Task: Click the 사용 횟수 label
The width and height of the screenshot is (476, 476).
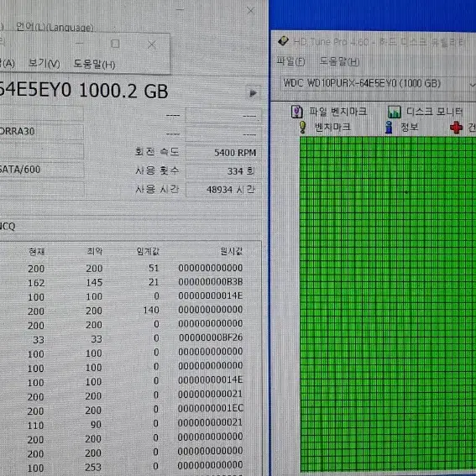Action: [x=157, y=170]
